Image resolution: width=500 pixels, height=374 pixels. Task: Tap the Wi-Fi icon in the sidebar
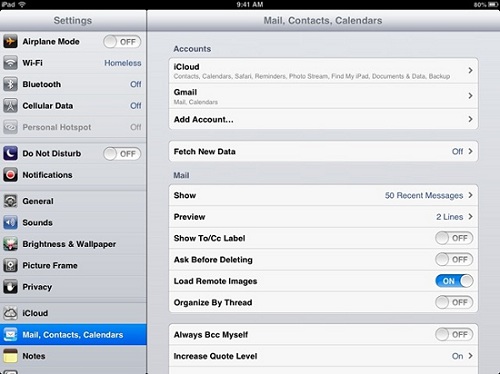coord(10,63)
